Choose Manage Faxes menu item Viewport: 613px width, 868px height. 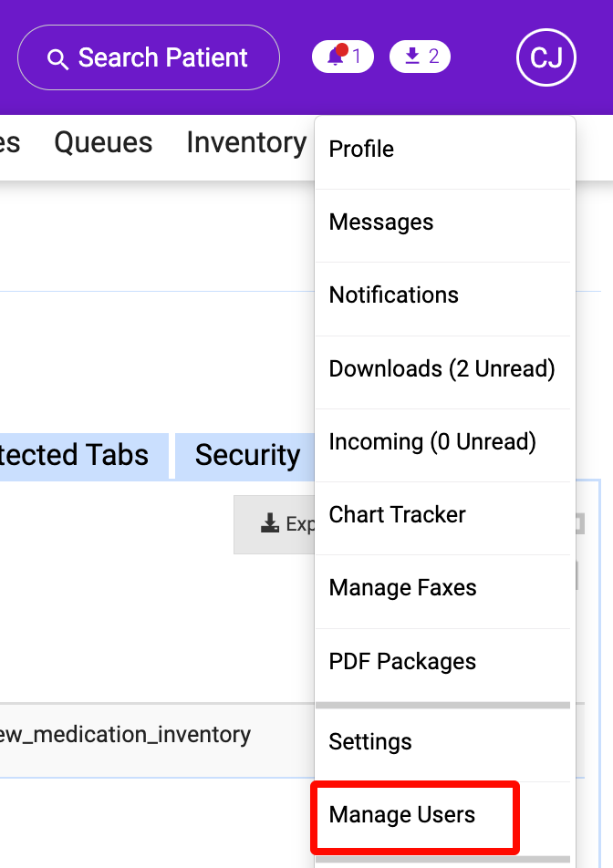tap(403, 588)
